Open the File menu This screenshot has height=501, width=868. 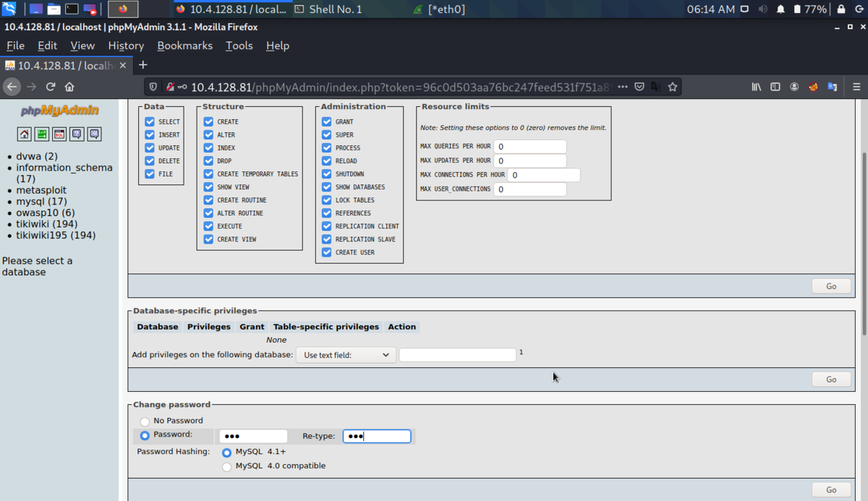pos(15,46)
